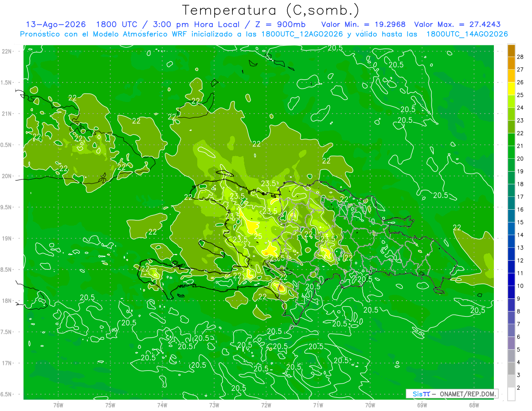Screen dimensions: 532x411
Task: Select "Valor Min. = 19.2968" in header
Action: [364, 24]
